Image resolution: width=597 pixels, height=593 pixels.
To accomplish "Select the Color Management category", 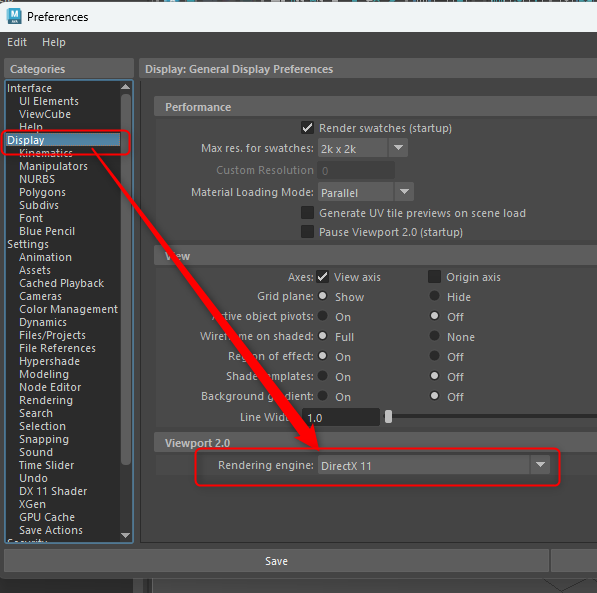I will [x=69, y=309].
